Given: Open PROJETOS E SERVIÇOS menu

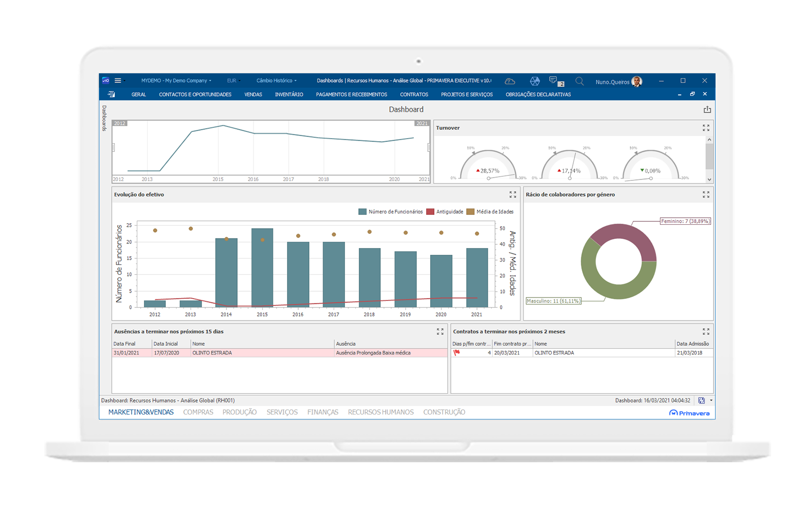Looking at the screenshot, I should [x=467, y=94].
